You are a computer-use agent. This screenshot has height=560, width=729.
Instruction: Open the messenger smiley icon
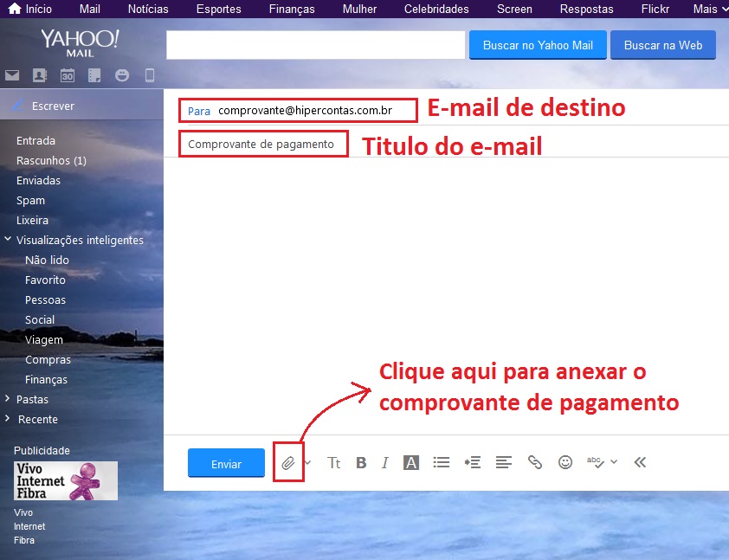[122, 74]
